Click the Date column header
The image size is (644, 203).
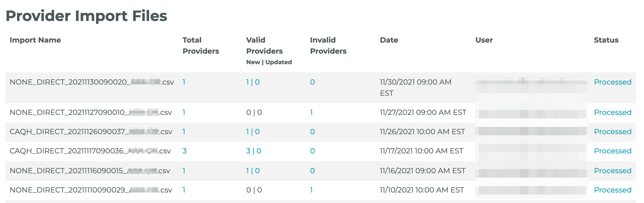click(389, 40)
